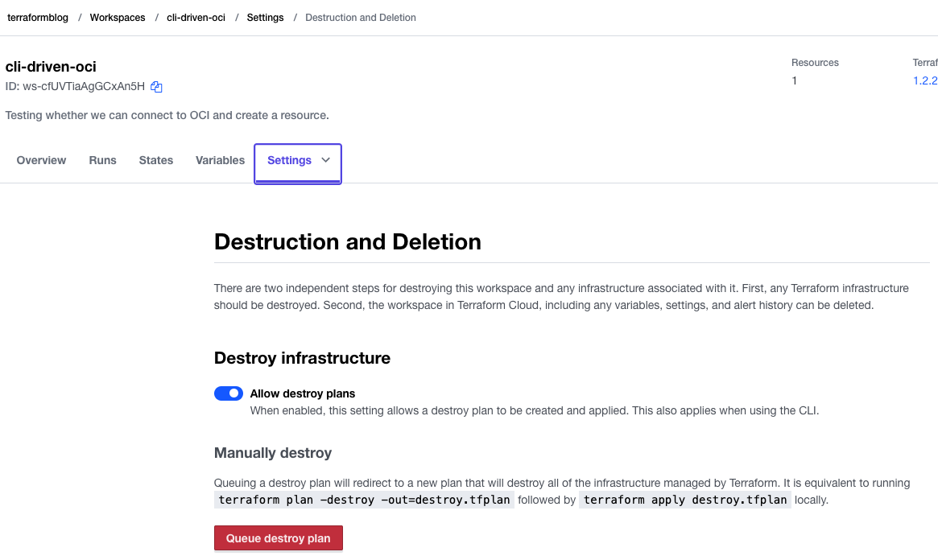
Task: Click the Destruction and Deletion page heading
Action: click(x=348, y=241)
